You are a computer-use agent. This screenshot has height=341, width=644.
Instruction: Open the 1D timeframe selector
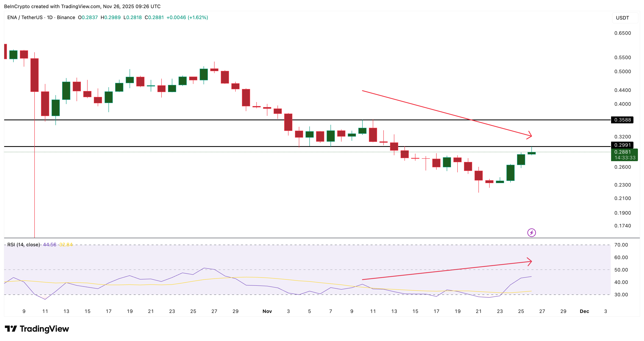point(50,17)
